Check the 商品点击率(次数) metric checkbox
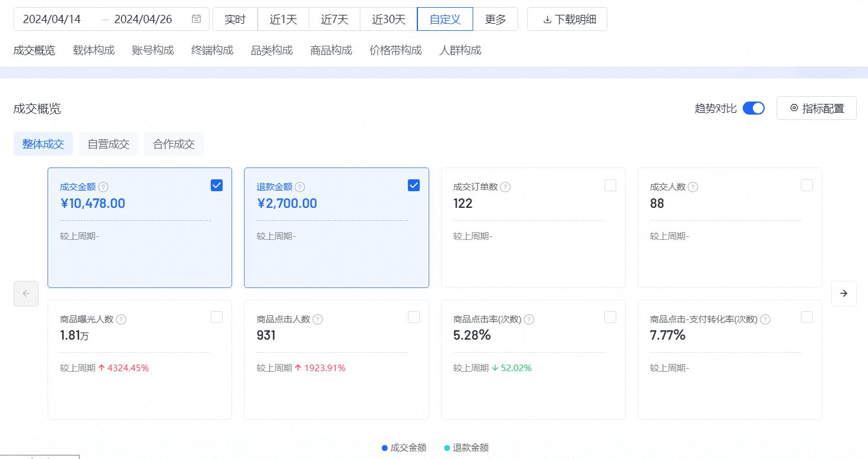The image size is (868, 459). click(610, 317)
